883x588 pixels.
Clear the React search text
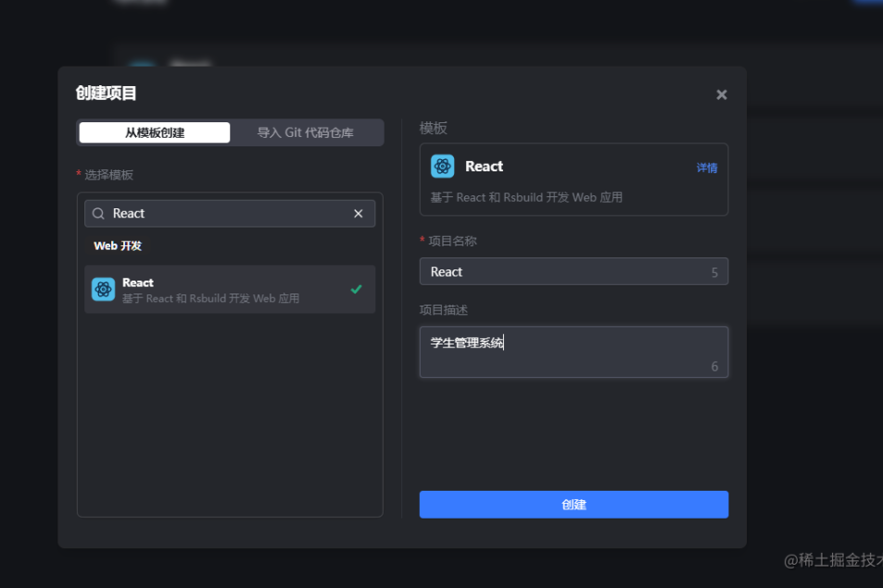[359, 214]
